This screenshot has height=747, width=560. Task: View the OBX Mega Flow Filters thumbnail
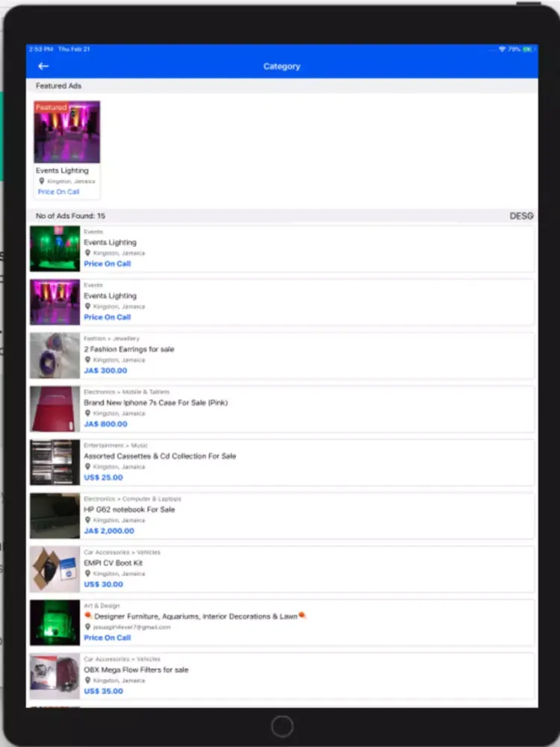[x=55, y=675]
